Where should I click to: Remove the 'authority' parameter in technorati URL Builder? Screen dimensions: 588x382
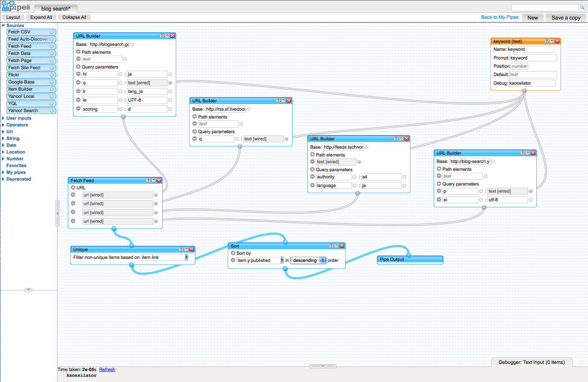pyautogui.click(x=312, y=177)
